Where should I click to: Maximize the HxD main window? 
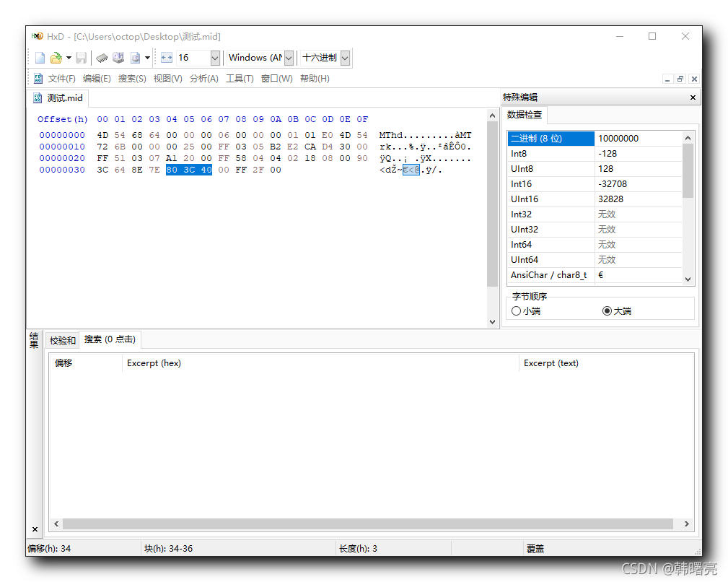coord(652,36)
